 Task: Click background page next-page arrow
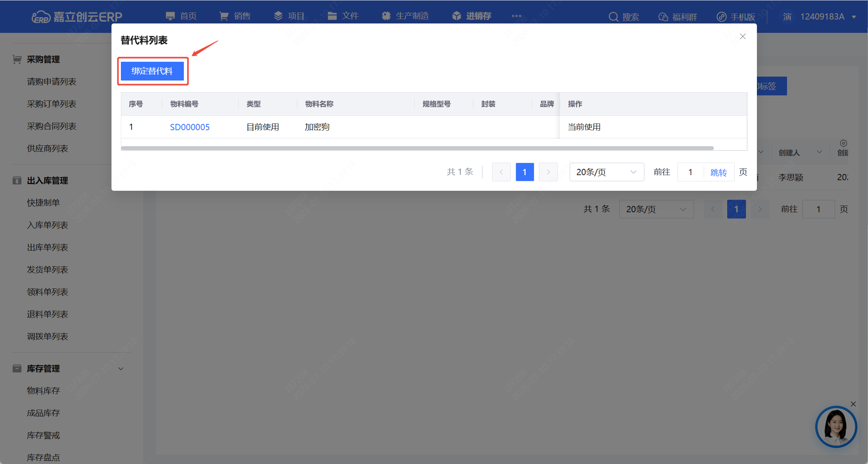760,209
